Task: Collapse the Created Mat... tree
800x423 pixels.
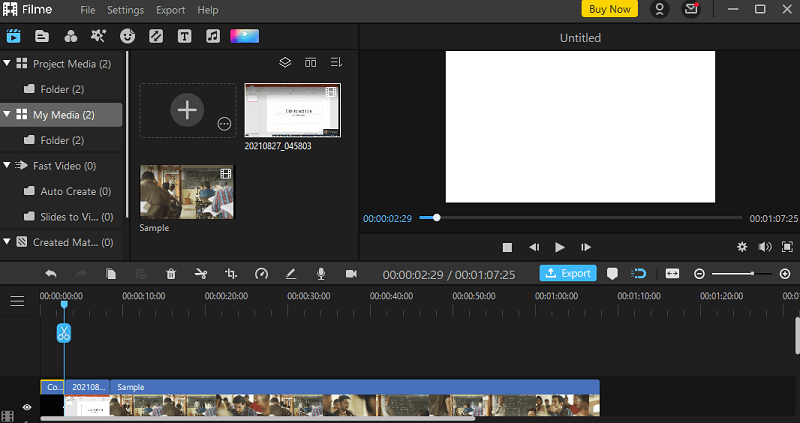Action: coord(7,242)
